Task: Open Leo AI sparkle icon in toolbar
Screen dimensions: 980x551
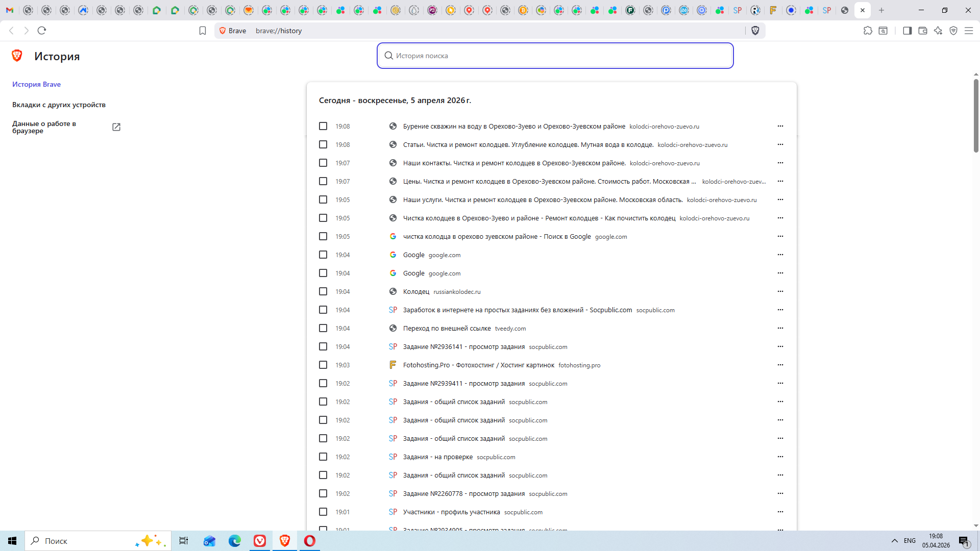Action: (938, 31)
